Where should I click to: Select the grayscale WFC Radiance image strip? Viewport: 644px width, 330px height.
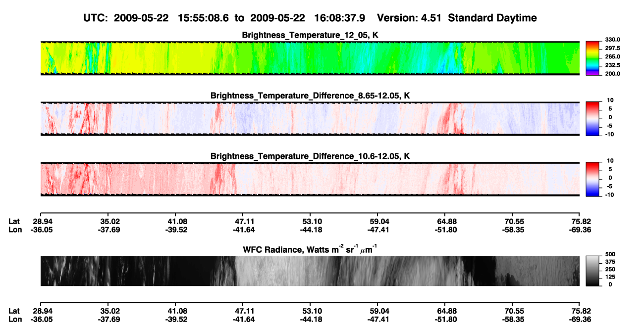310,271
